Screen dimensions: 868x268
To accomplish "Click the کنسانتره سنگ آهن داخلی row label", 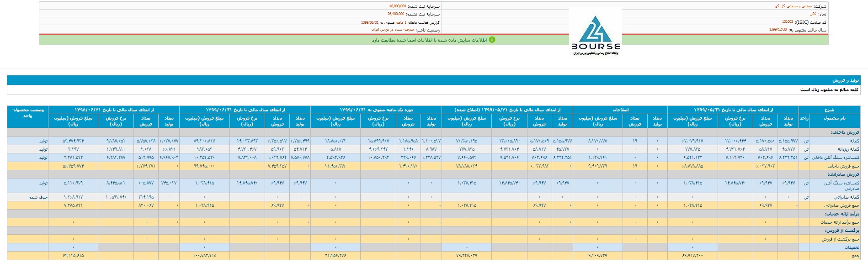I will point(836,158).
